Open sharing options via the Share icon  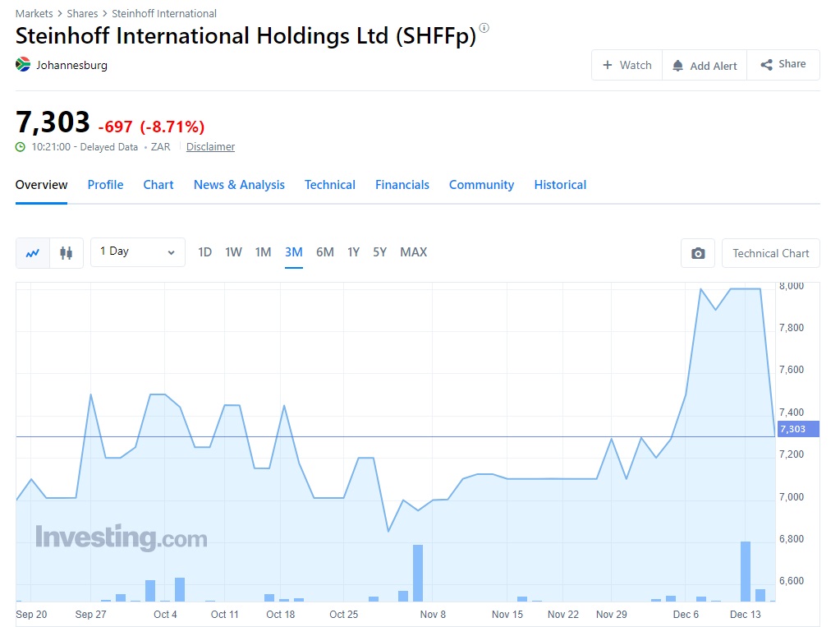coord(767,64)
